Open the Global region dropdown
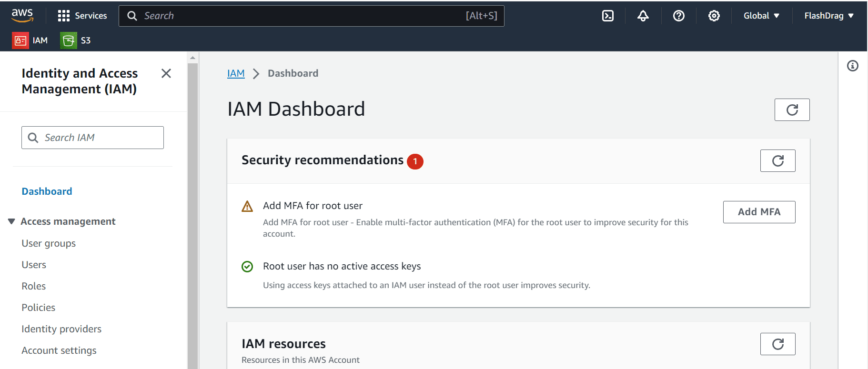Image resolution: width=868 pixels, height=369 pixels. (x=761, y=16)
